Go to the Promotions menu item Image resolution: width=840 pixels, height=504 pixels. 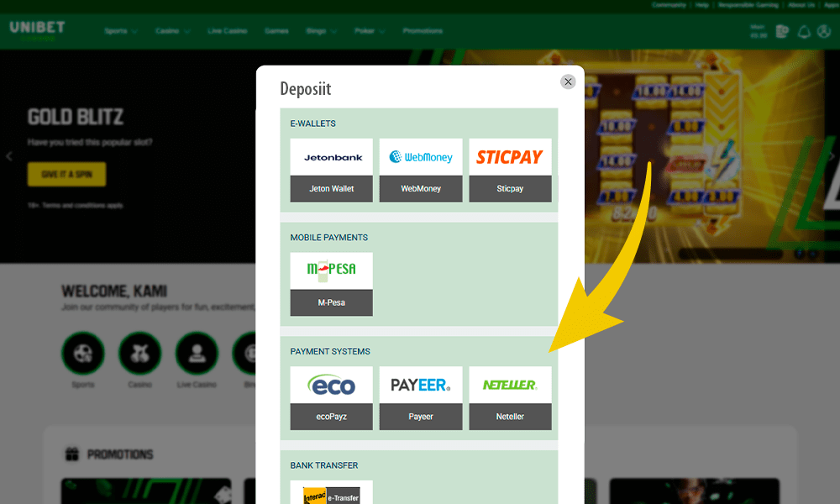click(423, 31)
